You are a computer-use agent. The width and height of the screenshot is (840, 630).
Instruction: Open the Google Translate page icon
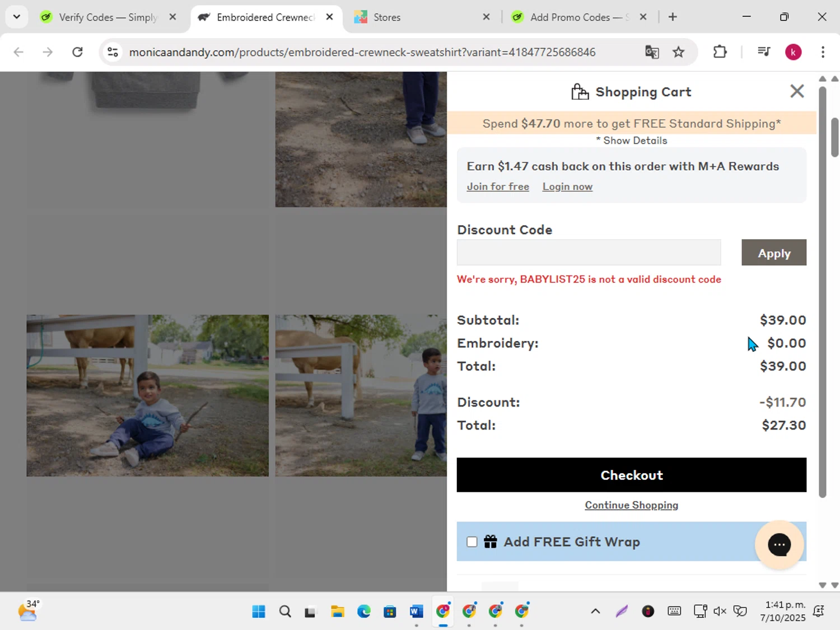click(652, 52)
